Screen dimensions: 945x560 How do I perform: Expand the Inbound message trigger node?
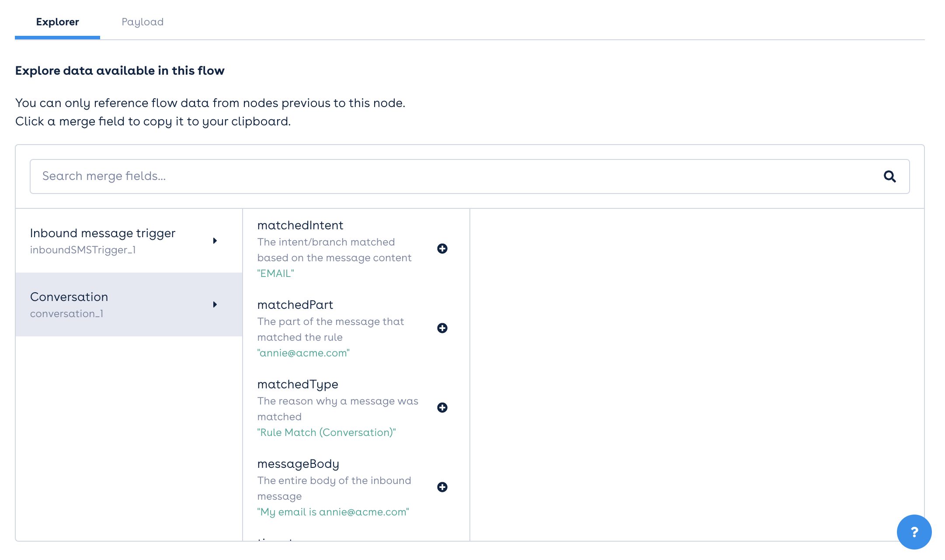click(x=215, y=240)
